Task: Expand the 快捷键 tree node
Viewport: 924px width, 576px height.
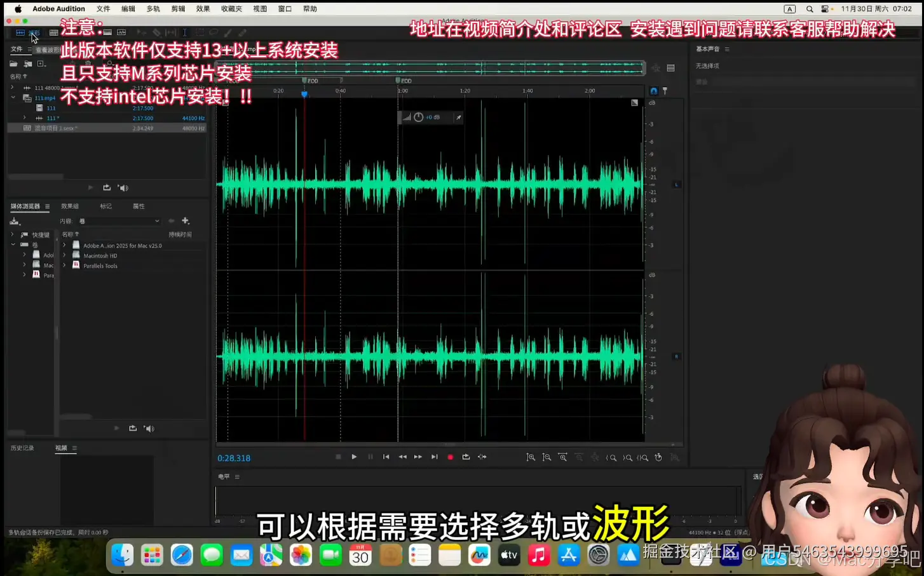Action: (x=13, y=234)
